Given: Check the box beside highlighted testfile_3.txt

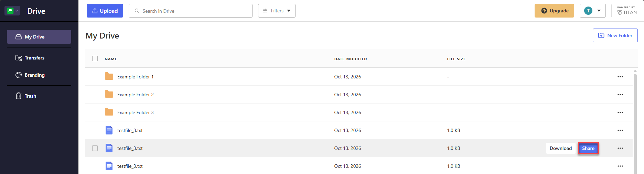Looking at the screenshot, I should (95, 148).
